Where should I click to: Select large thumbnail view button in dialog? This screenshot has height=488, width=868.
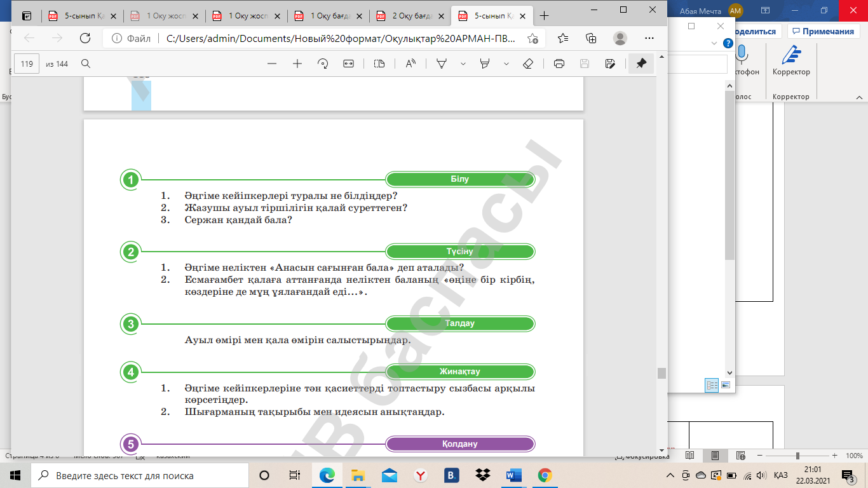pyautogui.click(x=726, y=385)
